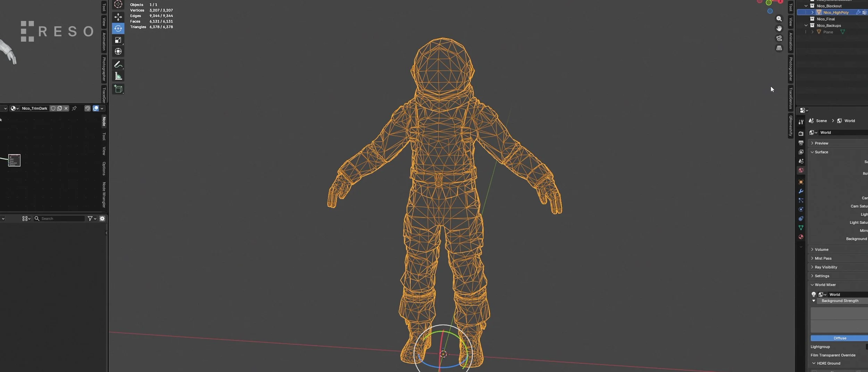The image size is (868, 372).
Task: Open Animation tab on right sidebar
Action: pos(791,41)
